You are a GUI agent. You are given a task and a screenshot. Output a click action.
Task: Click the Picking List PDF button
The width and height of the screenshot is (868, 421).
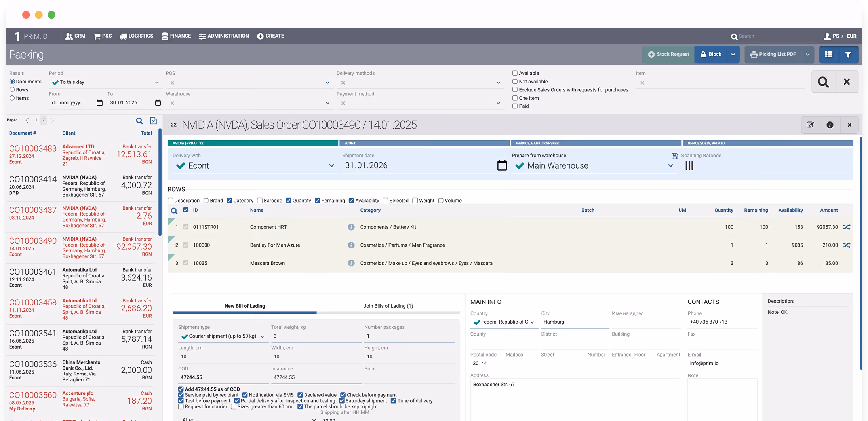click(x=773, y=55)
